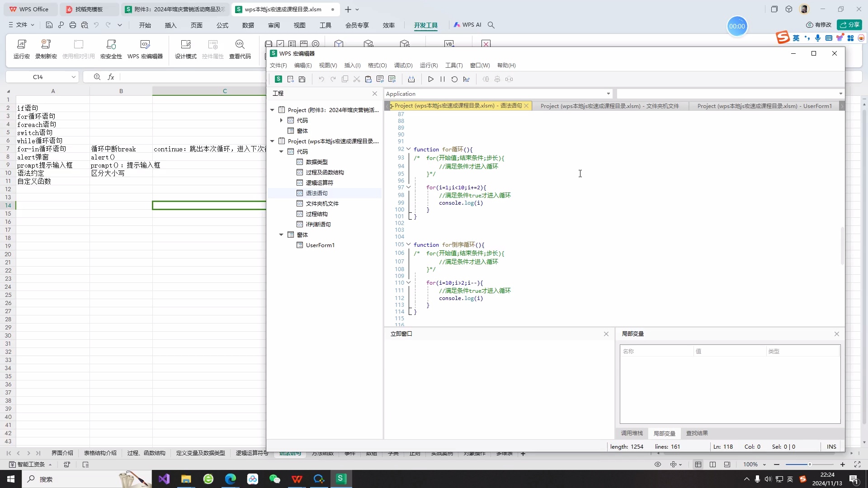Open the Application dropdown

point(609,94)
